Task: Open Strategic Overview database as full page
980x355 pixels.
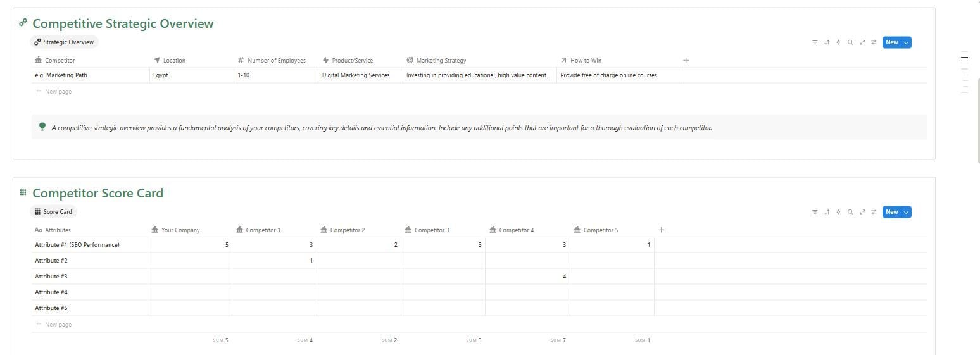Action: (862, 42)
